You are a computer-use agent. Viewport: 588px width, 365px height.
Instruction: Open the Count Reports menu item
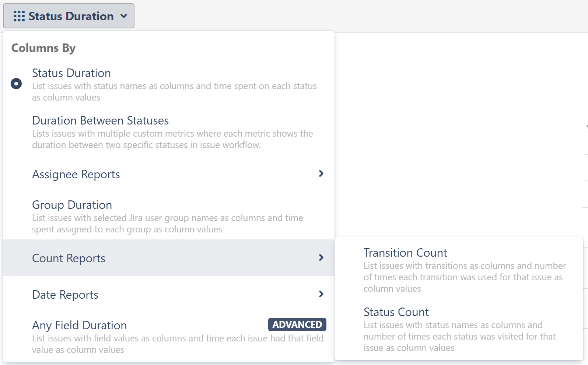tap(69, 258)
